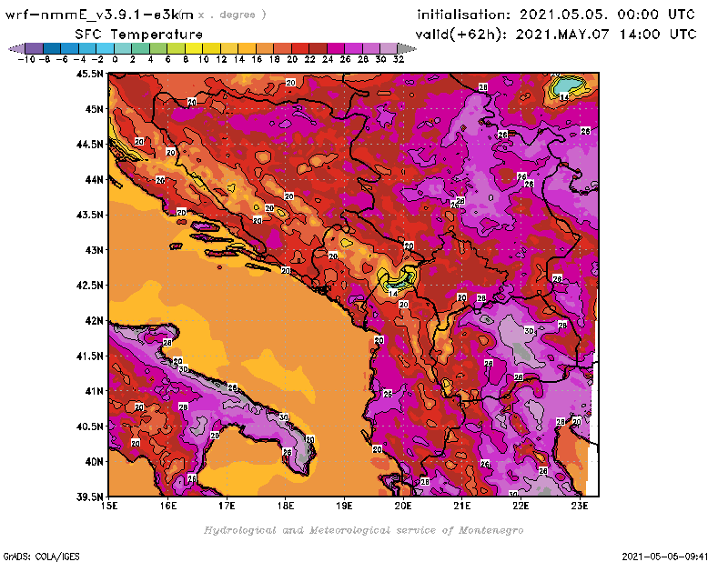Click the '15E' longitude axis label

point(109,506)
